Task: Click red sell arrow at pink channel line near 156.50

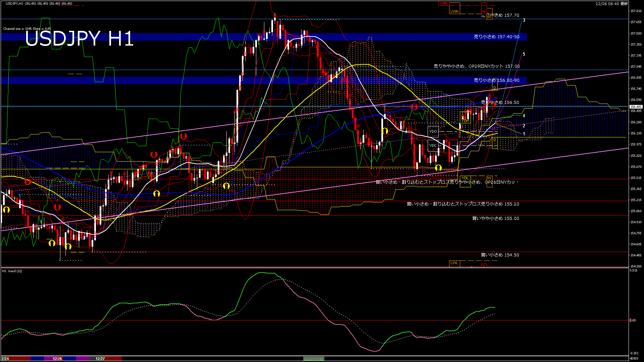Action: click(414, 107)
